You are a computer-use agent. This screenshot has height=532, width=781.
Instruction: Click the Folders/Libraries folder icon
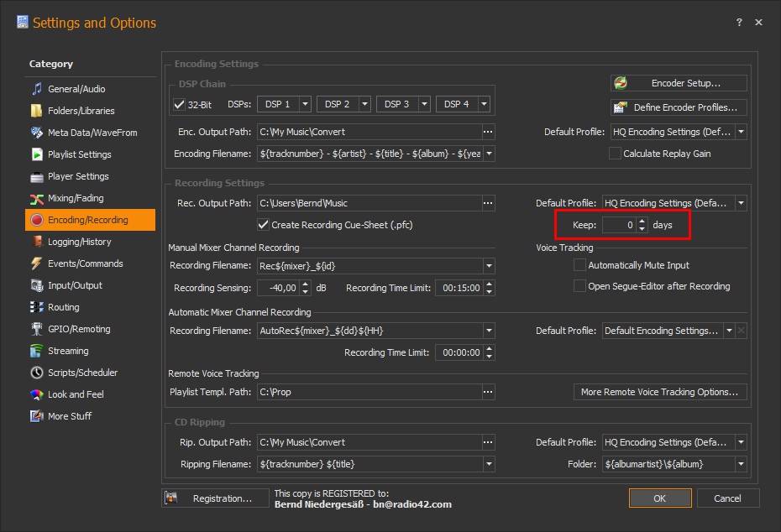pyautogui.click(x=37, y=111)
